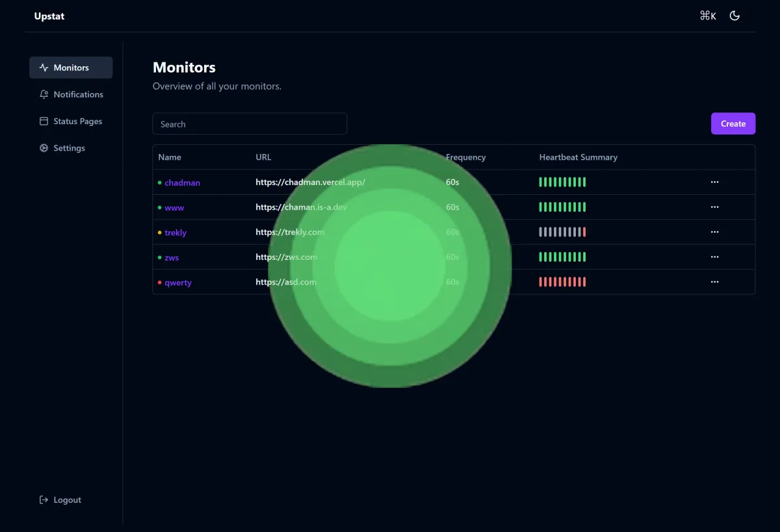
Task: Expand the three-dot menu for www
Action: (x=714, y=207)
